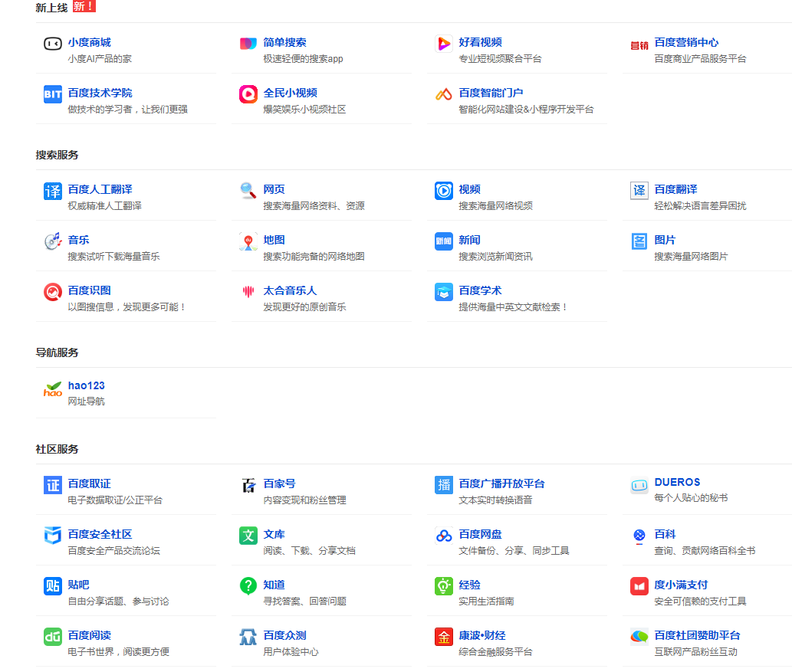Click the 太合音乐人 waveform icon
Viewport: 792px width, 672px height.
click(x=248, y=291)
